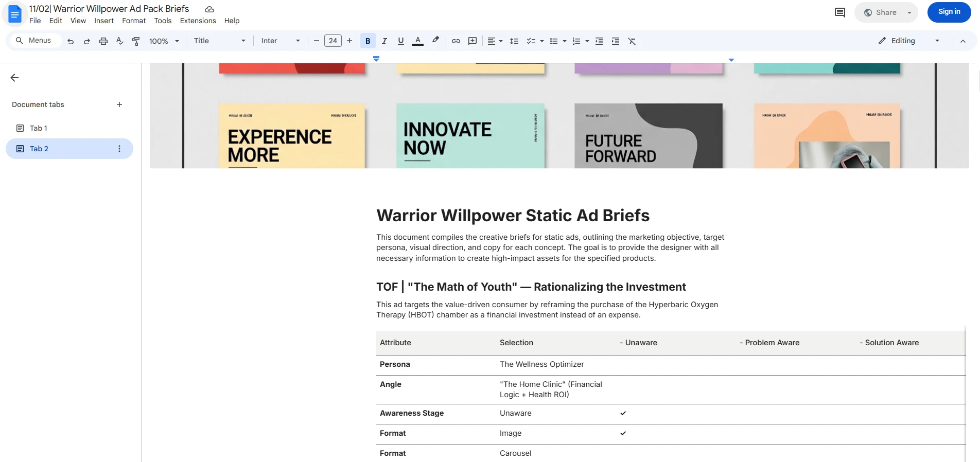Viewport: 980px width, 462px height.
Task: Select the Paint format tool
Action: click(x=136, y=41)
